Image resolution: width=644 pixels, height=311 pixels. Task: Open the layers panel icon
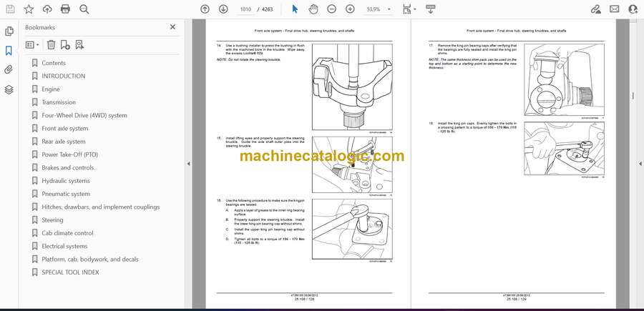point(9,90)
